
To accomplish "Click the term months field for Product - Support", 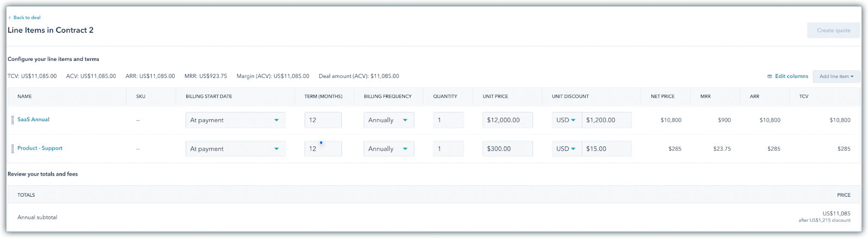I will tap(323, 149).
